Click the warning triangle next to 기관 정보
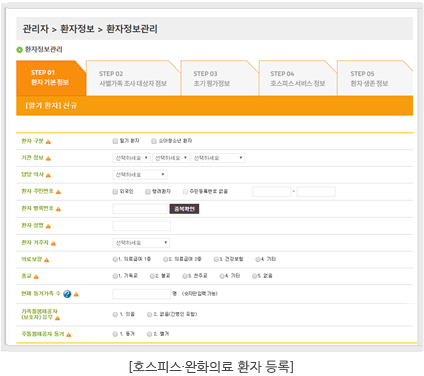This screenshot has width=424, height=376. click(x=48, y=158)
